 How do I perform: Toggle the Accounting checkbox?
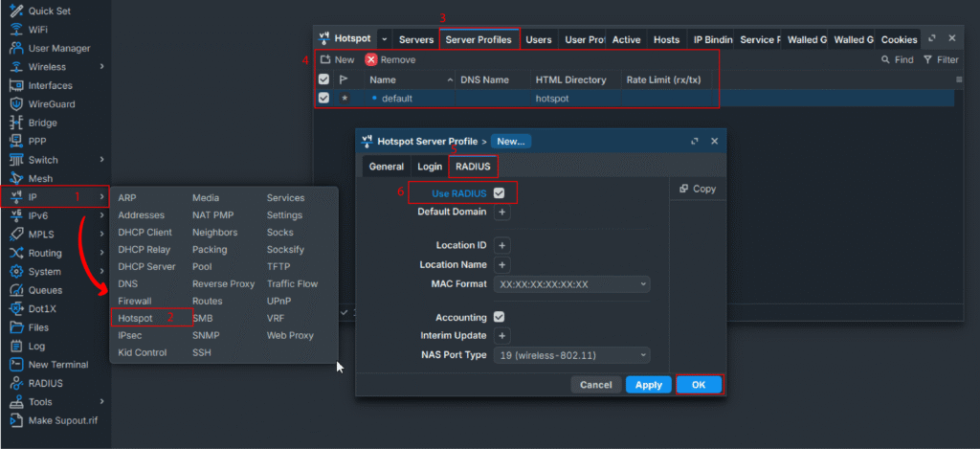(499, 317)
